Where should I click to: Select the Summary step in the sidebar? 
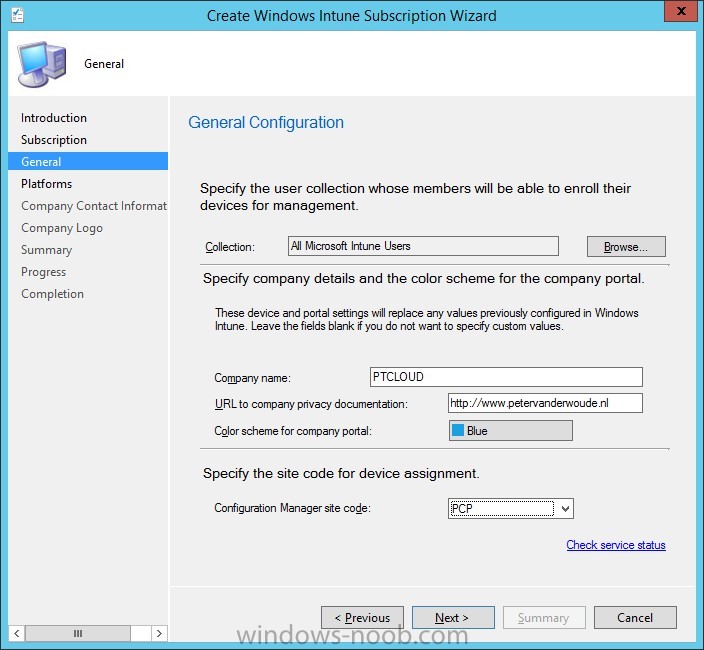tap(46, 250)
